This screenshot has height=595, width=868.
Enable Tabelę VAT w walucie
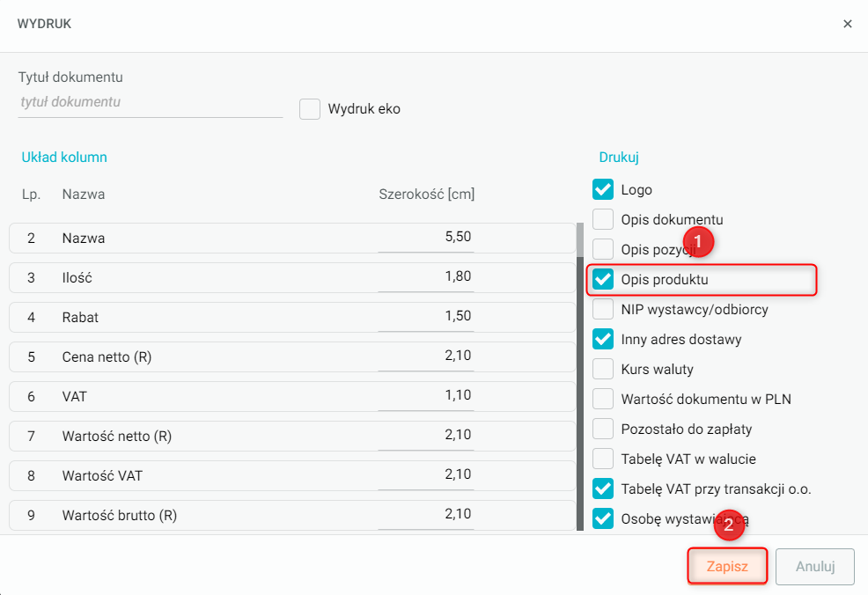(603, 459)
